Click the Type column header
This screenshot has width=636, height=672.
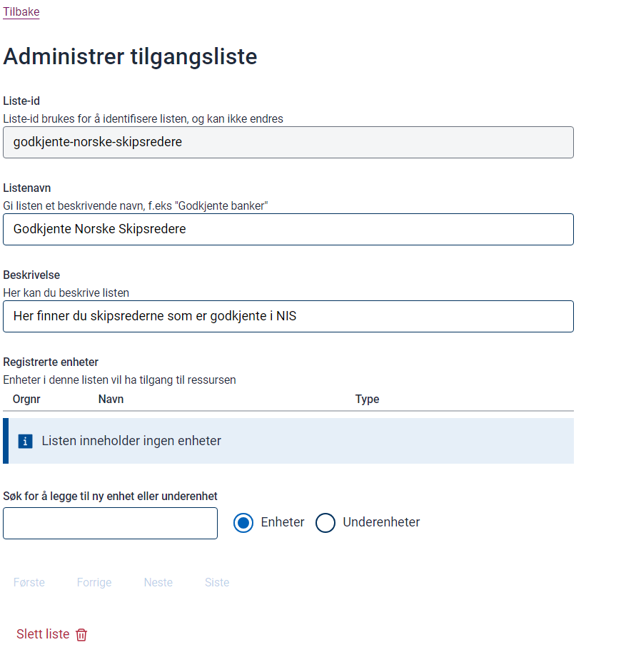point(367,399)
